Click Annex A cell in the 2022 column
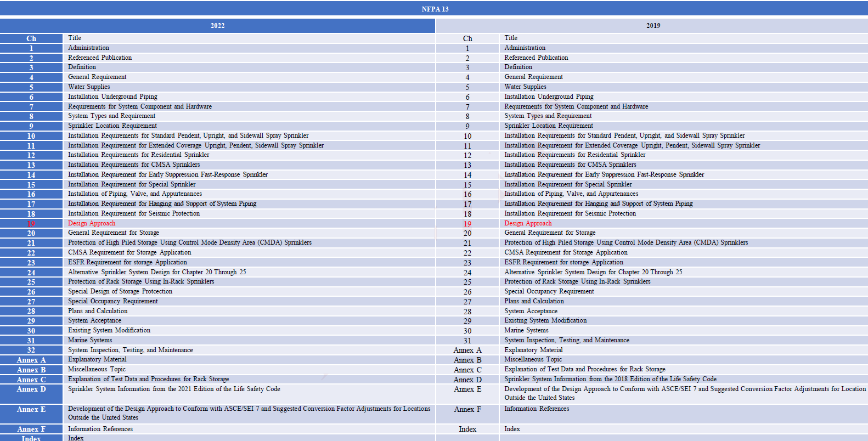This screenshot has width=868, height=441. pyautogui.click(x=31, y=360)
